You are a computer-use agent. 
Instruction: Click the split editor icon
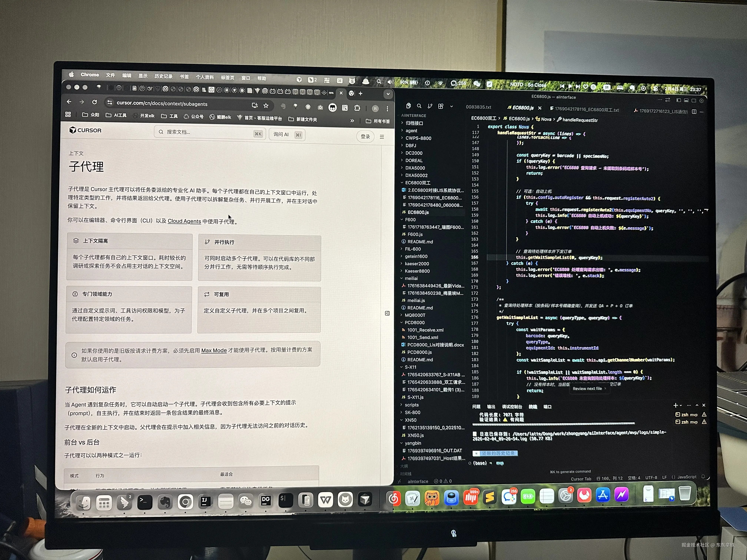(694, 112)
